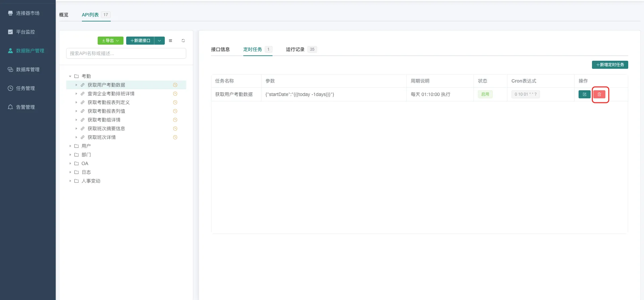Toggle the 启用 status tag
This screenshot has width=644, height=300.
[485, 94]
